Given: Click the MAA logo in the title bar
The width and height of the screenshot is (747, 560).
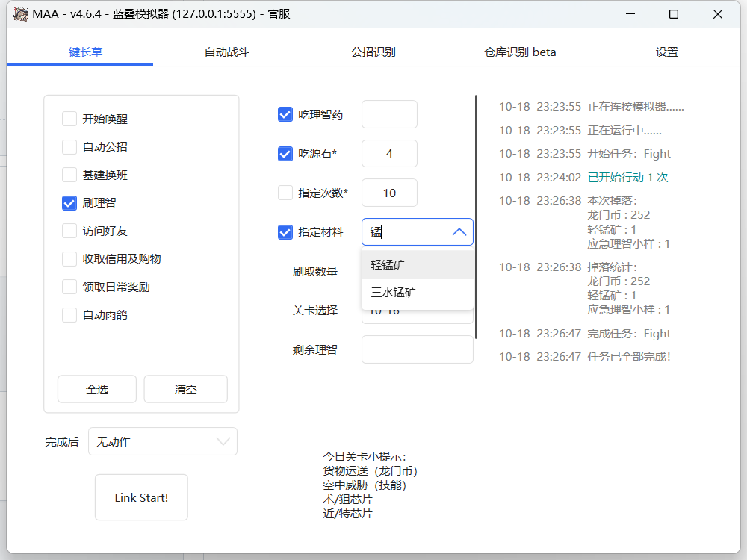Looking at the screenshot, I should pyautogui.click(x=20, y=13).
